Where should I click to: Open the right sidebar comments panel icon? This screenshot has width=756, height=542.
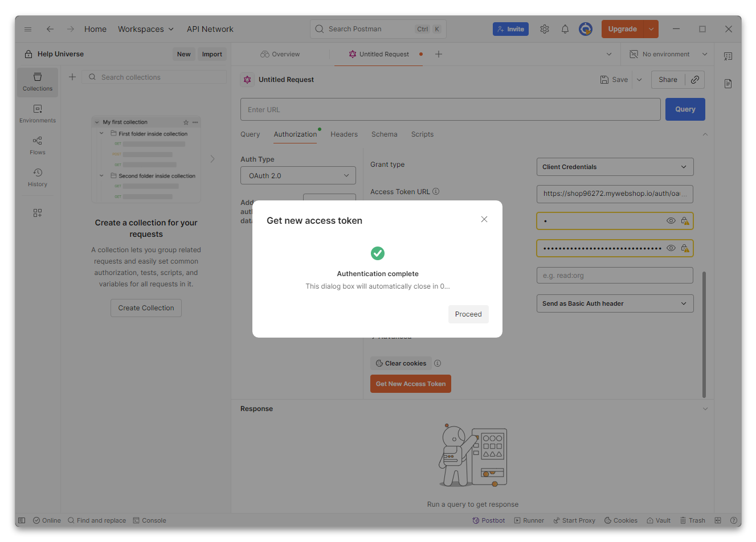(x=728, y=56)
